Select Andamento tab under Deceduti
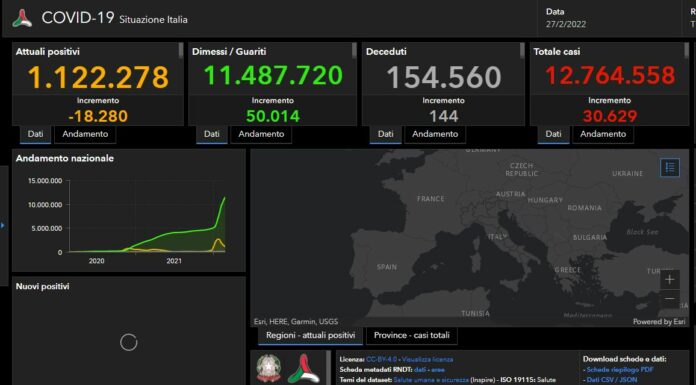Screen dimensions: 696x385 coord(435,134)
